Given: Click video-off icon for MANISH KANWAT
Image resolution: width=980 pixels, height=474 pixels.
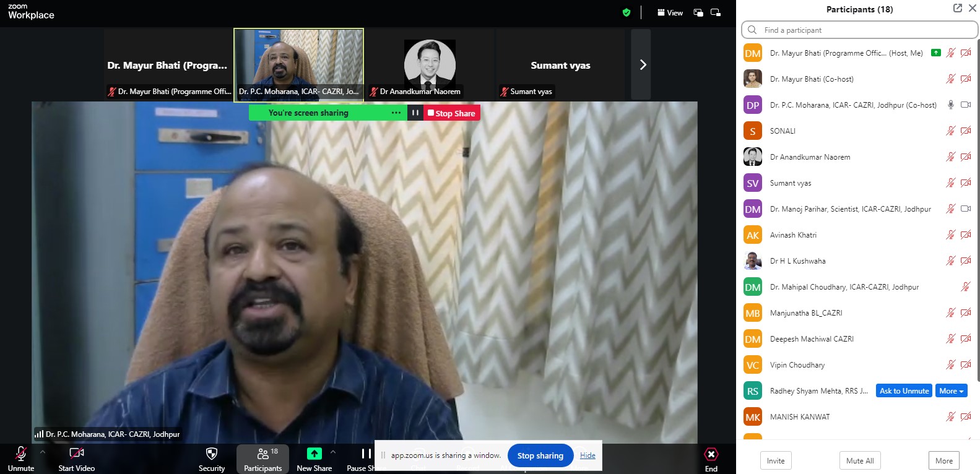Looking at the screenshot, I should [966, 416].
